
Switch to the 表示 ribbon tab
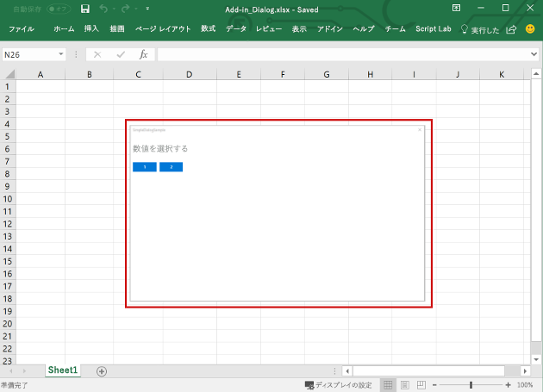tap(299, 29)
